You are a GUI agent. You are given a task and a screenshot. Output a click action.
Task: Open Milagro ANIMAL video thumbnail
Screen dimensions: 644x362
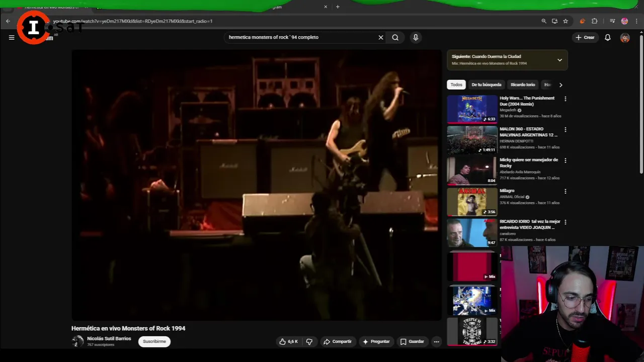[x=472, y=202]
